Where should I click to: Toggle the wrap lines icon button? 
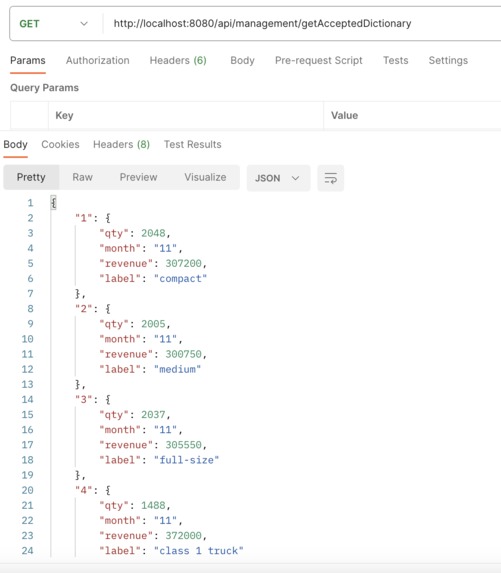pos(330,178)
